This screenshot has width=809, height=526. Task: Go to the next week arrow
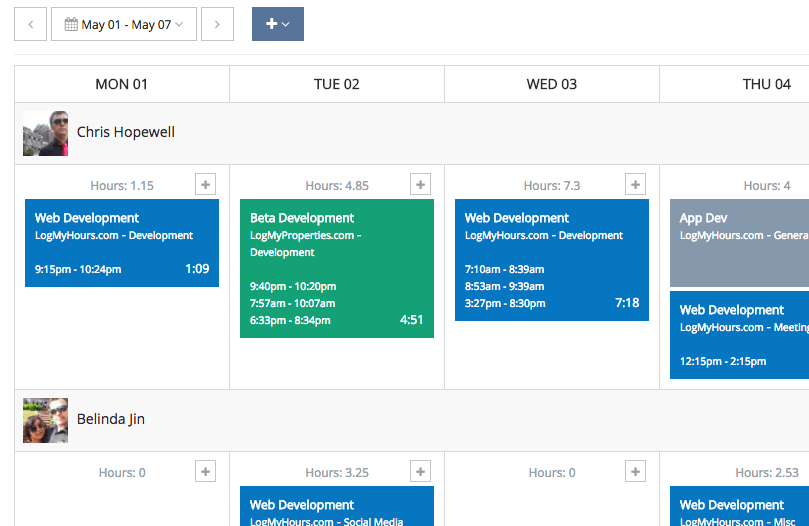[x=217, y=24]
